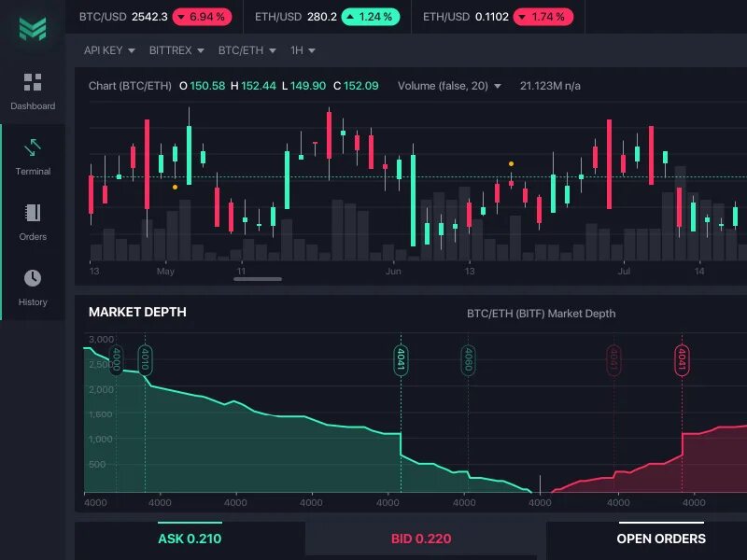Select the Terminal sidebar icon
This screenshot has width=747, height=560.
[x=33, y=155]
